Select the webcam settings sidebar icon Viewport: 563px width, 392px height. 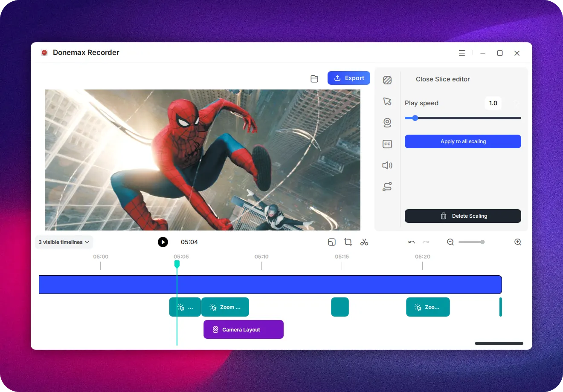(x=387, y=123)
